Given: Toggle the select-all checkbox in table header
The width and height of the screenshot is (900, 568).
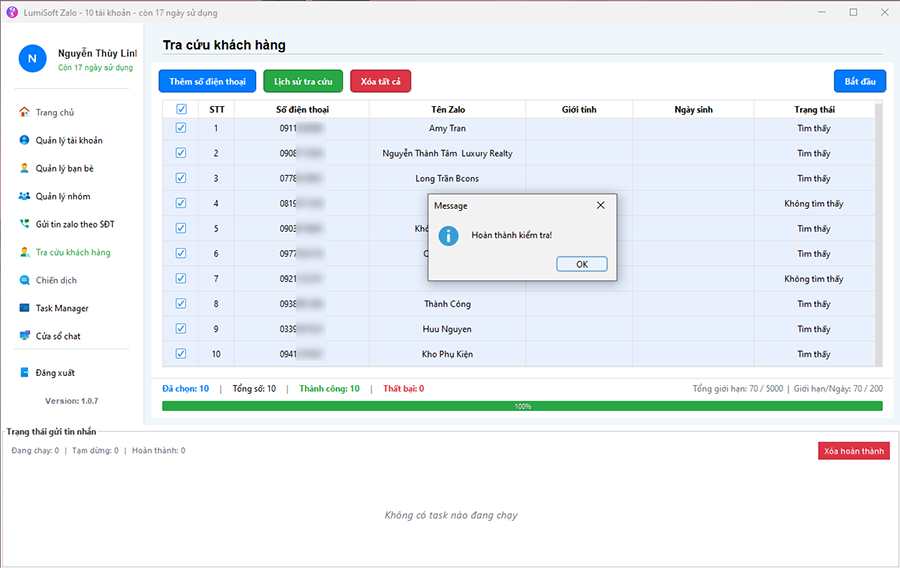Looking at the screenshot, I should click(x=181, y=109).
